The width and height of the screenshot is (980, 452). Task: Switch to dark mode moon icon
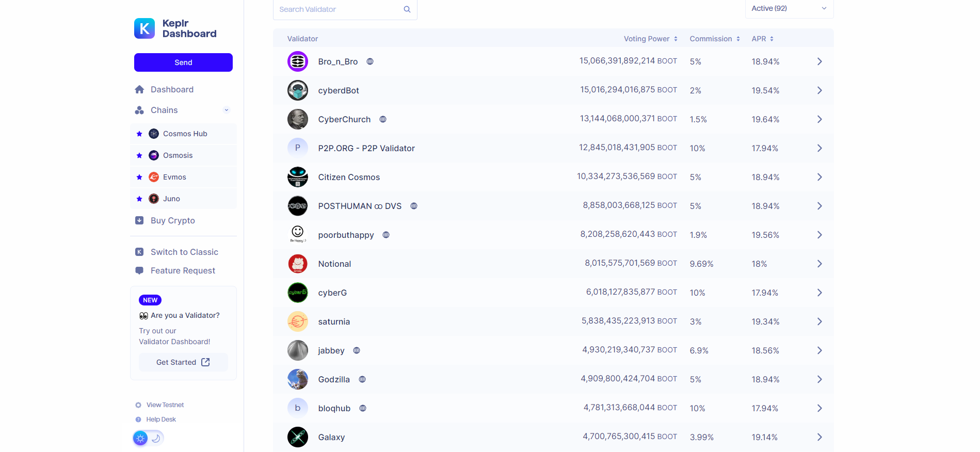[x=156, y=438]
